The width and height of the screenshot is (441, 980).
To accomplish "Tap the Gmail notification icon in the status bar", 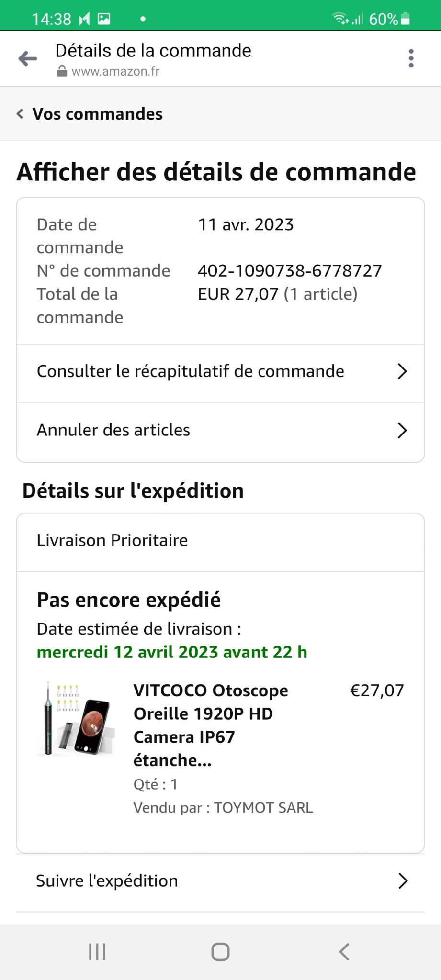I will tap(84, 19).
